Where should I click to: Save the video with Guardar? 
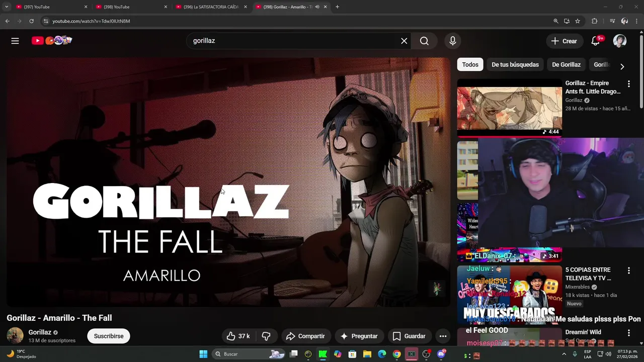(409, 336)
